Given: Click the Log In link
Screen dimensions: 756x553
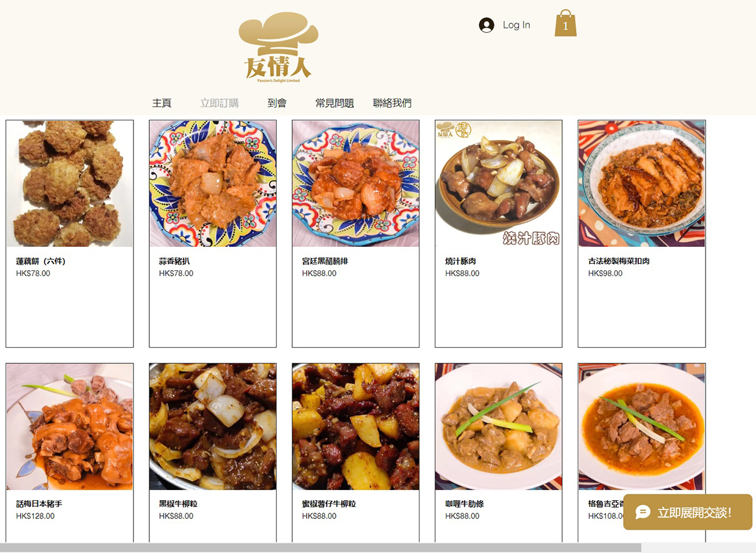Looking at the screenshot, I should 516,25.
